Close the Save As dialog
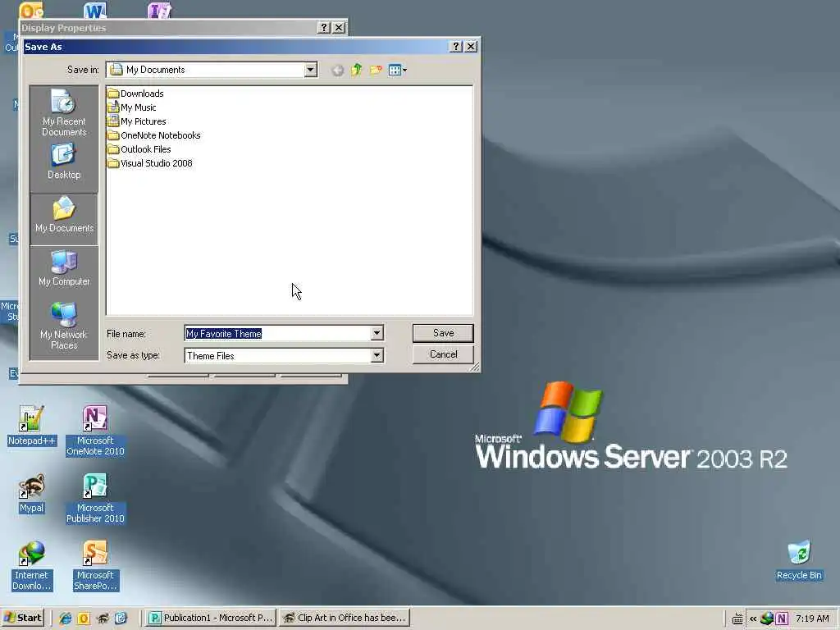Viewport: 840px width, 630px height. 470,47
